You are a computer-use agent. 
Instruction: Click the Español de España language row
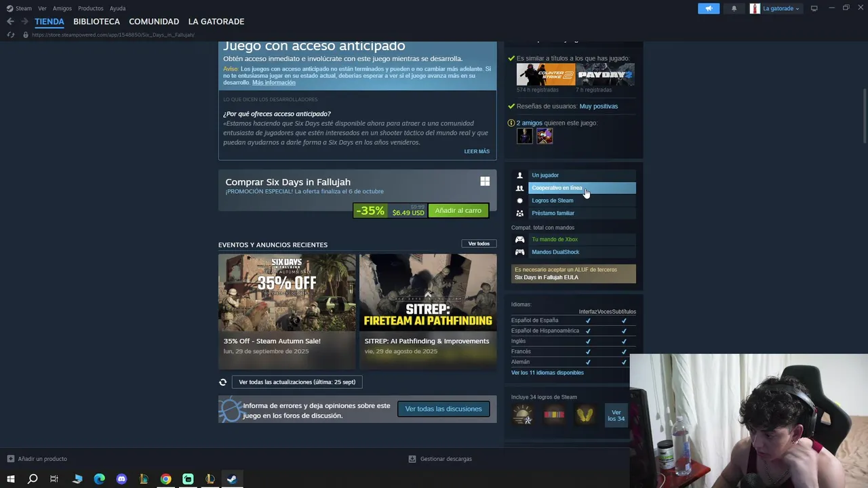574,321
